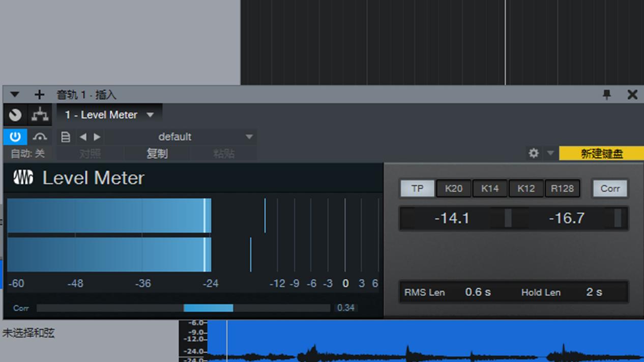644x362 pixels.
Task: Pin the Level Meter plugin window
Action: tap(606, 95)
